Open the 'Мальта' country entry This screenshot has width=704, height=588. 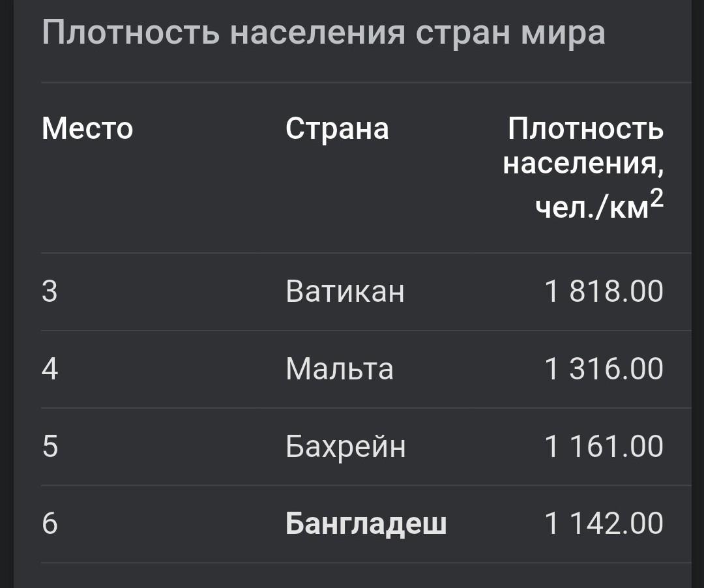(340, 369)
